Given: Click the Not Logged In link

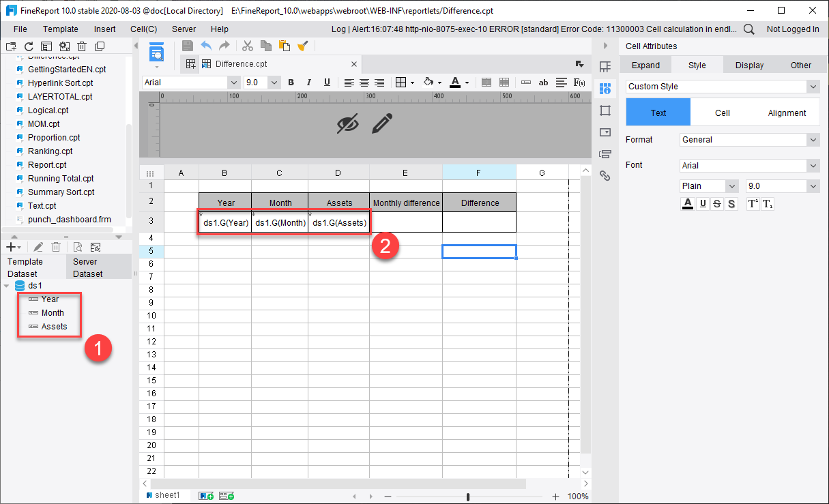Looking at the screenshot, I should tap(794, 29).
